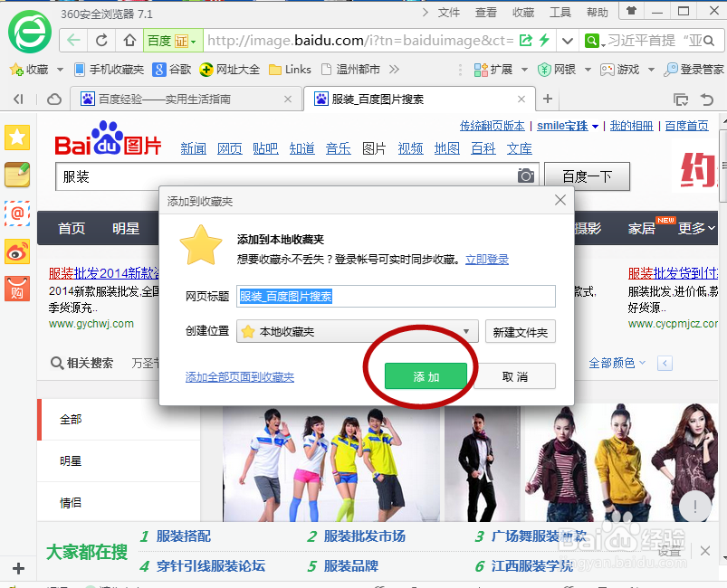Click the 网页标题 text field
Viewport: 727px width, 588px height.
[396, 296]
